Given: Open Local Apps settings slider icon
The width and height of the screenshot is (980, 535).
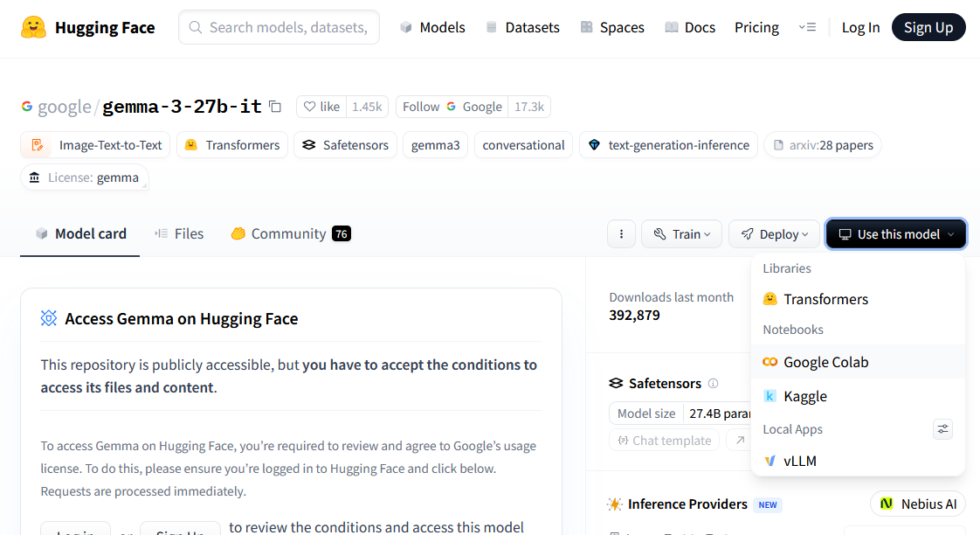Looking at the screenshot, I should tap(942, 429).
